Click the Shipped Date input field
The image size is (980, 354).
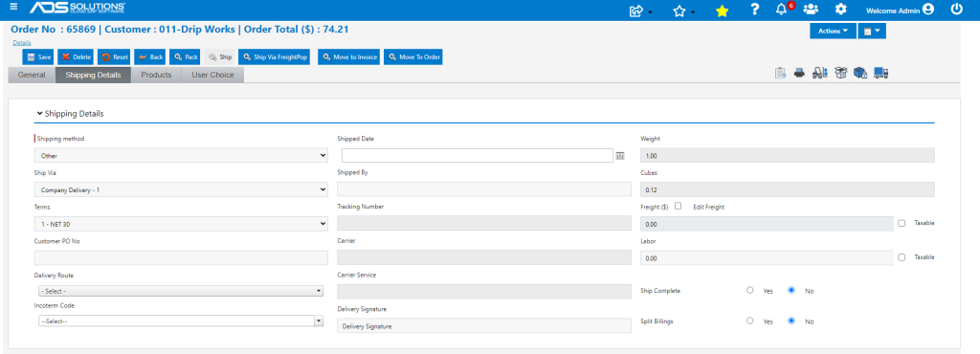point(477,155)
